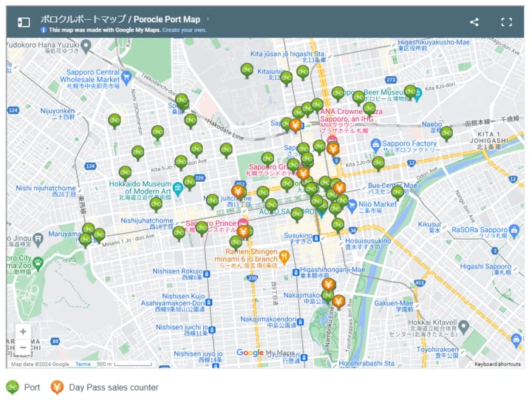Image resolution: width=532 pixels, height=400 pixels.
Task: Click the share map icon
Action: point(474,22)
